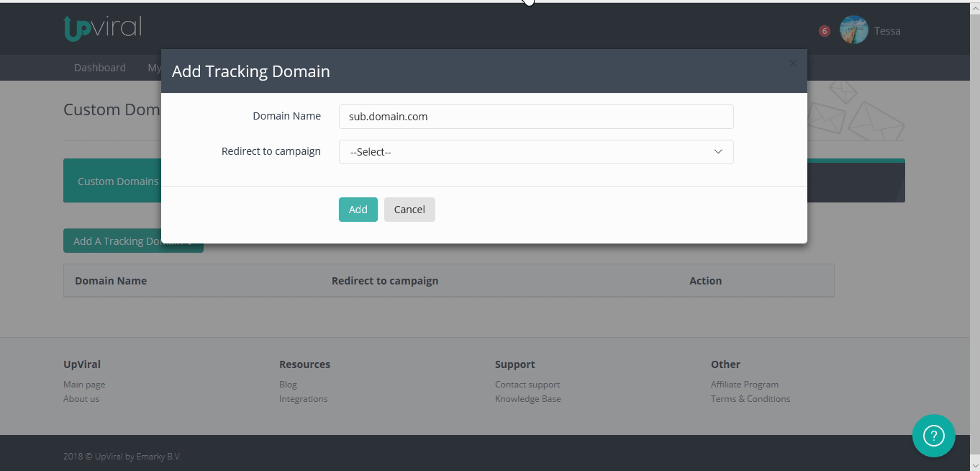Cancel the tracking domain dialog
The height and width of the screenshot is (471, 980).
point(409,209)
